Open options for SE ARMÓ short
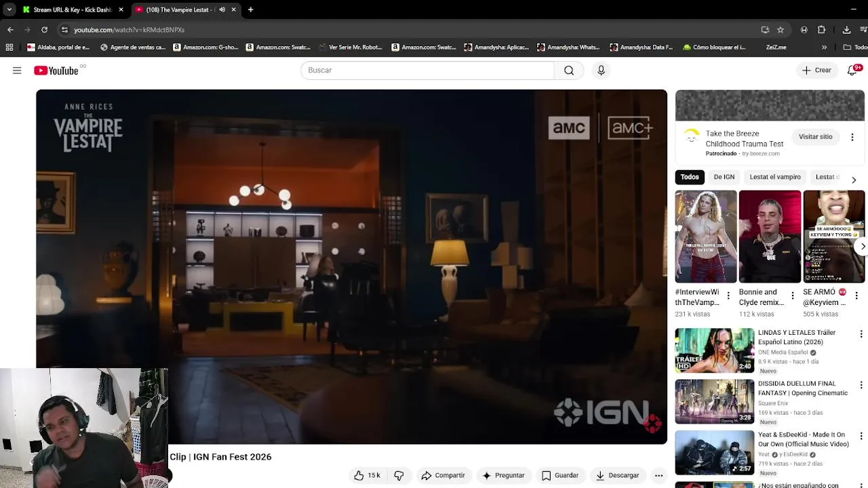 [856, 296]
